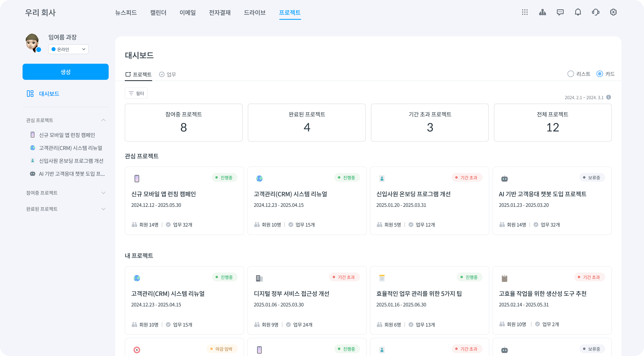Open the 온라인 status dropdown
Screen dimensions: 644x356
click(68, 49)
